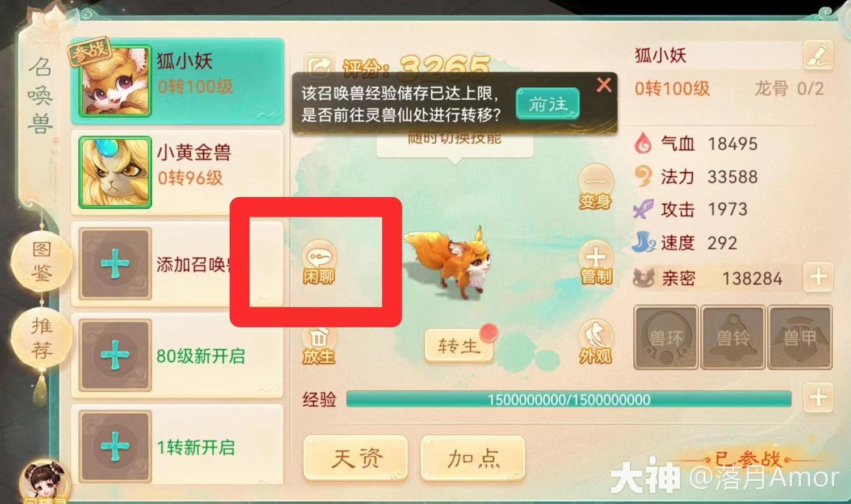Click the 前往 button in the popup
The image size is (851, 504).
click(x=548, y=104)
